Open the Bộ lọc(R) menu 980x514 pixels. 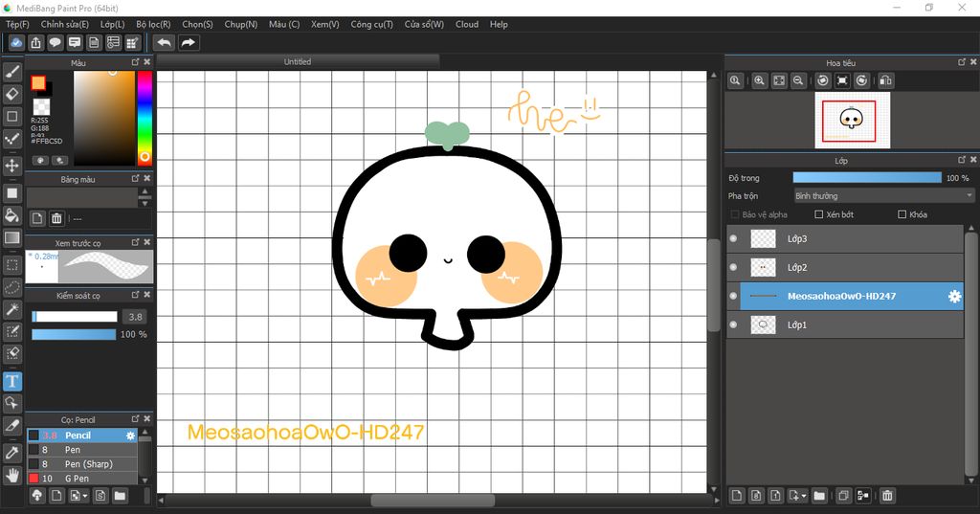154,24
